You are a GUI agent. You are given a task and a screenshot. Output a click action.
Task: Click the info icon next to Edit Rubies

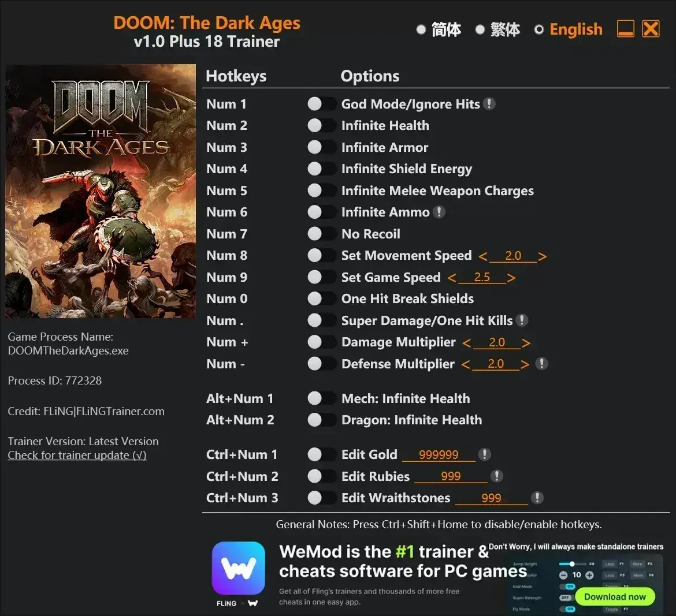[x=496, y=476]
